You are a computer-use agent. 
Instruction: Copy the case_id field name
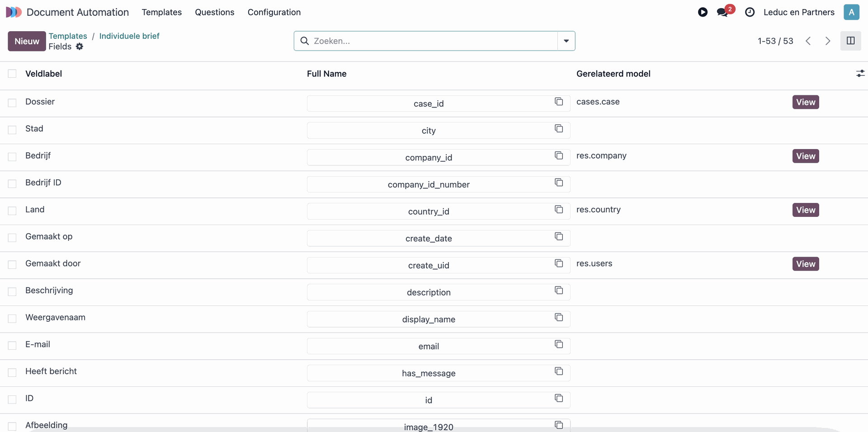[559, 102]
